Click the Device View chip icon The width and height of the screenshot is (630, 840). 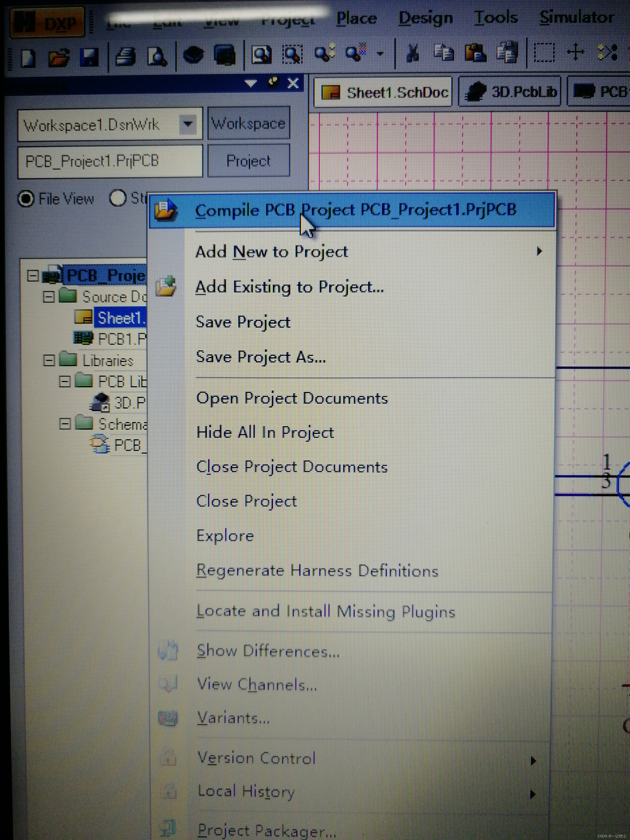click(x=193, y=55)
